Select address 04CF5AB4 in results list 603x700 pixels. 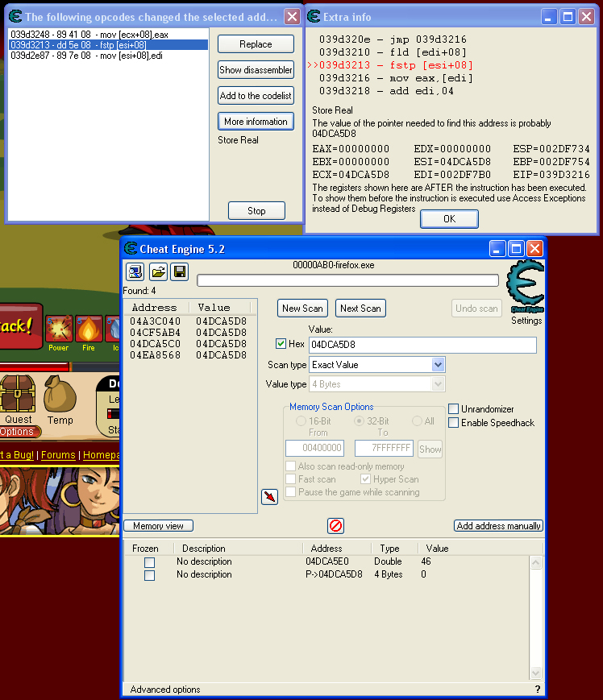155,332
